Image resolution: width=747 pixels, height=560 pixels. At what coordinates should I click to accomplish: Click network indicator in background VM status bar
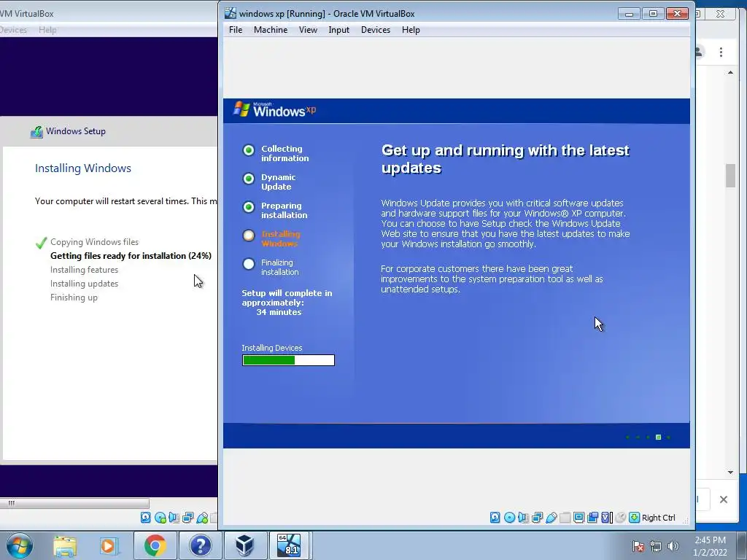coord(187,518)
